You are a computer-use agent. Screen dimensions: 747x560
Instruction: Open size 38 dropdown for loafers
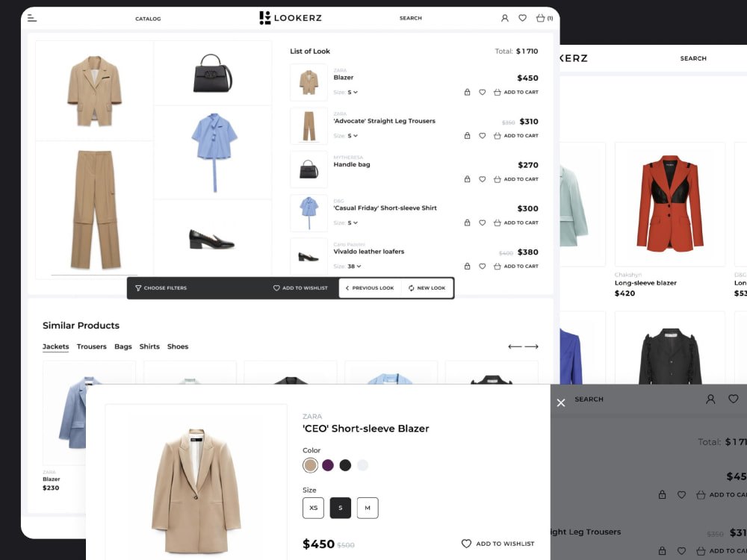coord(354,267)
